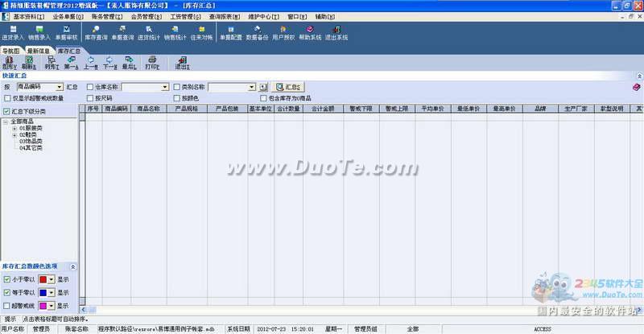644x334 pixels.
Task: Open the 用户授权 user authorization tool
Action: click(283, 33)
